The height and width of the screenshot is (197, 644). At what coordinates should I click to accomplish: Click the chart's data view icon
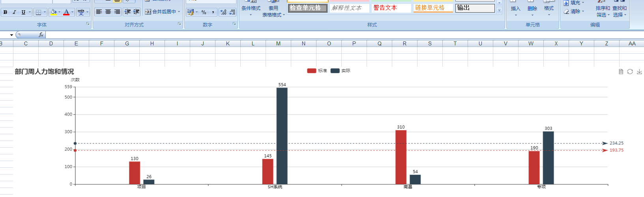(x=621, y=71)
